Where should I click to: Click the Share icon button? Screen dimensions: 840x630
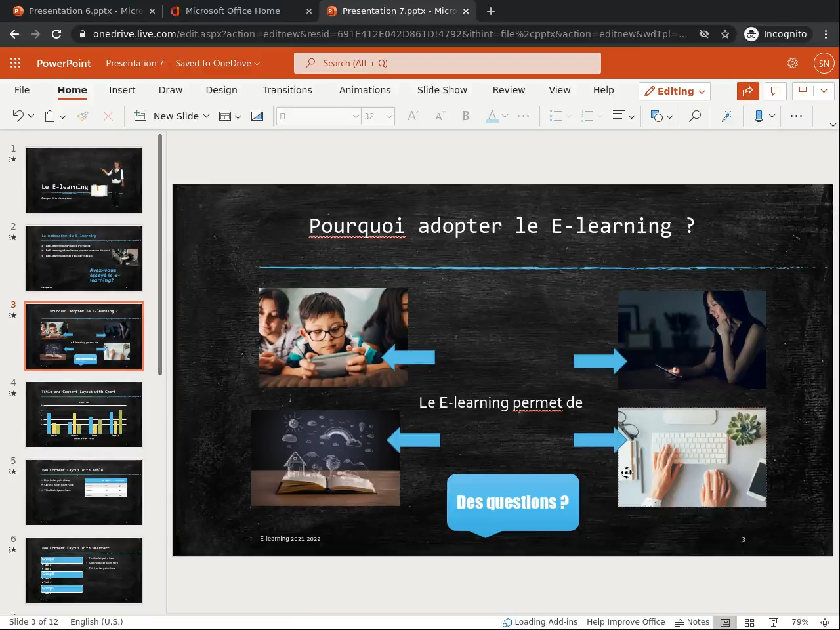(x=747, y=91)
